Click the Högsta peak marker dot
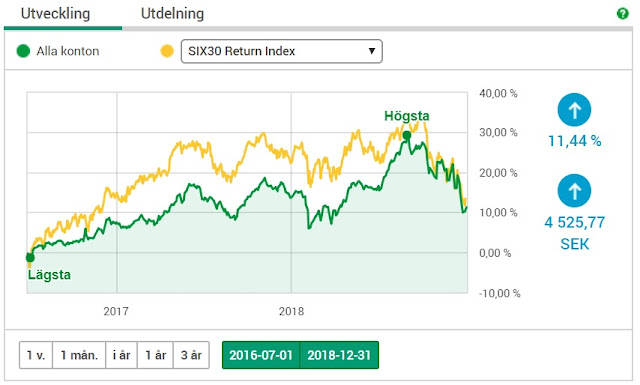The height and width of the screenshot is (385, 640). pos(407,135)
